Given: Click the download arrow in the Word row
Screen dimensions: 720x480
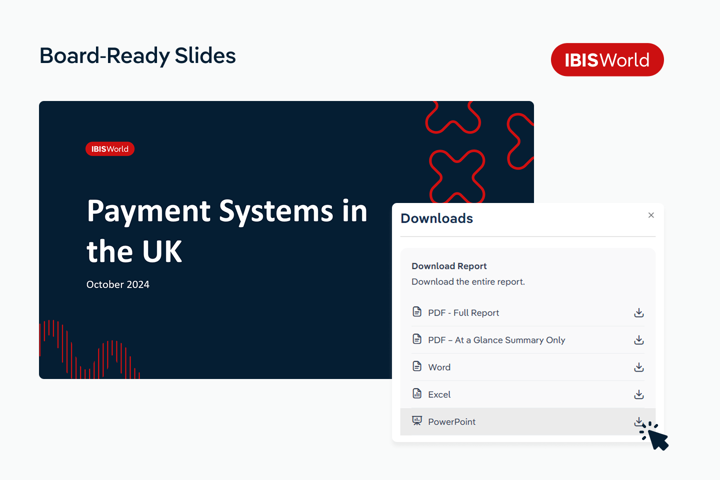Looking at the screenshot, I should pyautogui.click(x=638, y=367).
